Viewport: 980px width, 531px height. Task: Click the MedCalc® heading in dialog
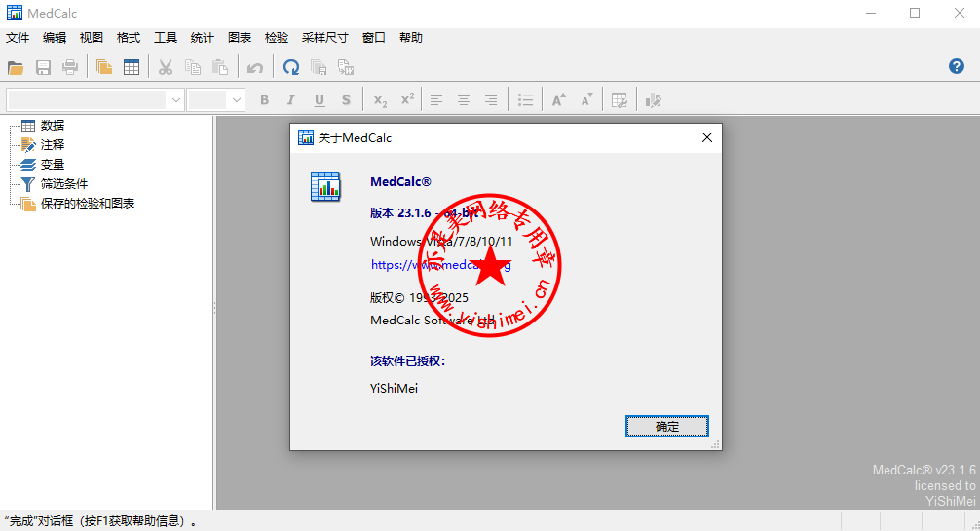click(x=400, y=181)
